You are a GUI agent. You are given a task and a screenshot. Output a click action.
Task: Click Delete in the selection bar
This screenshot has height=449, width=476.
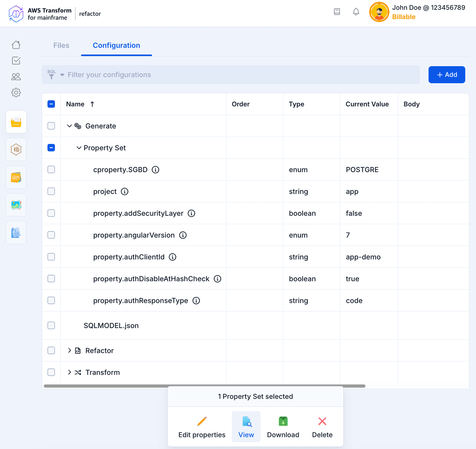tap(322, 426)
